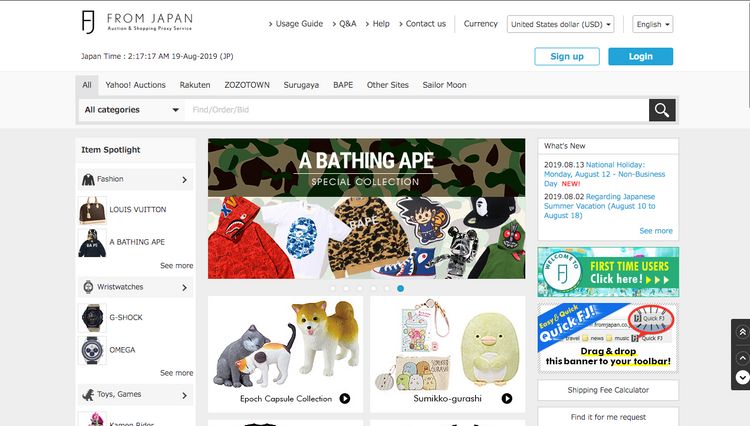
Task: Open the Sumikko-gurashi card
Action: (447, 354)
